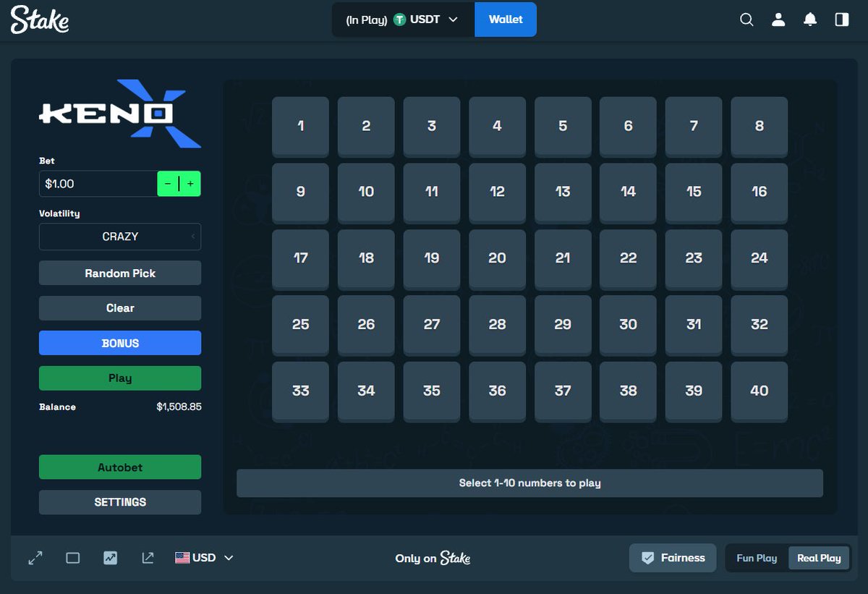This screenshot has width=868, height=594.
Task: Select keno number 25
Action: (x=301, y=325)
